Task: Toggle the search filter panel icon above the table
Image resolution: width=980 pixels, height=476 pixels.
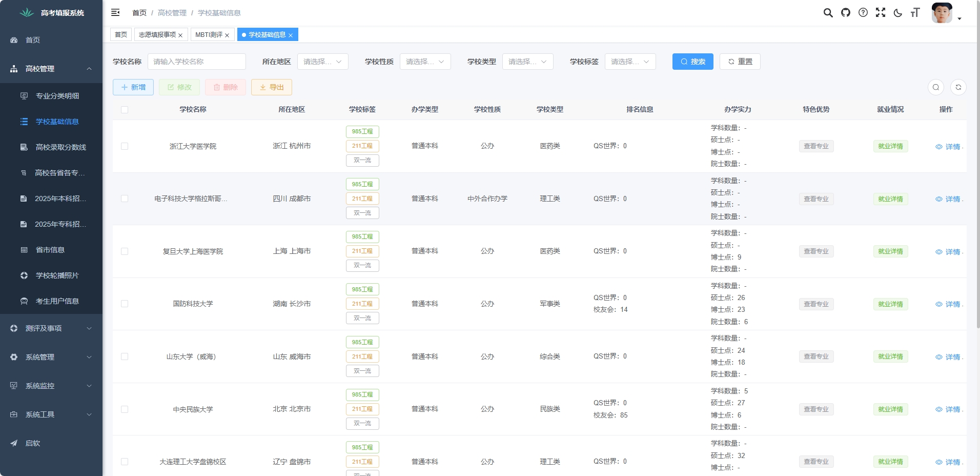Action: pos(936,87)
